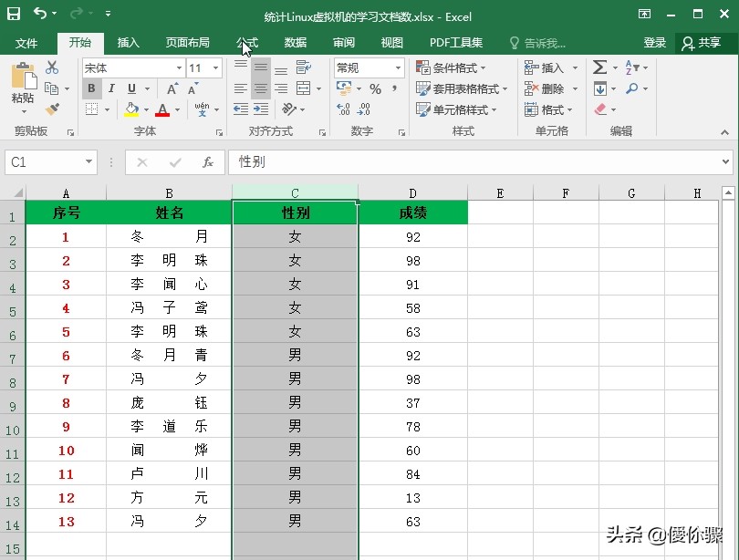The width and height of the screenshot is (739, 560).
Task: Expand the formula bar chevron
Action: (x=725, y=162)
